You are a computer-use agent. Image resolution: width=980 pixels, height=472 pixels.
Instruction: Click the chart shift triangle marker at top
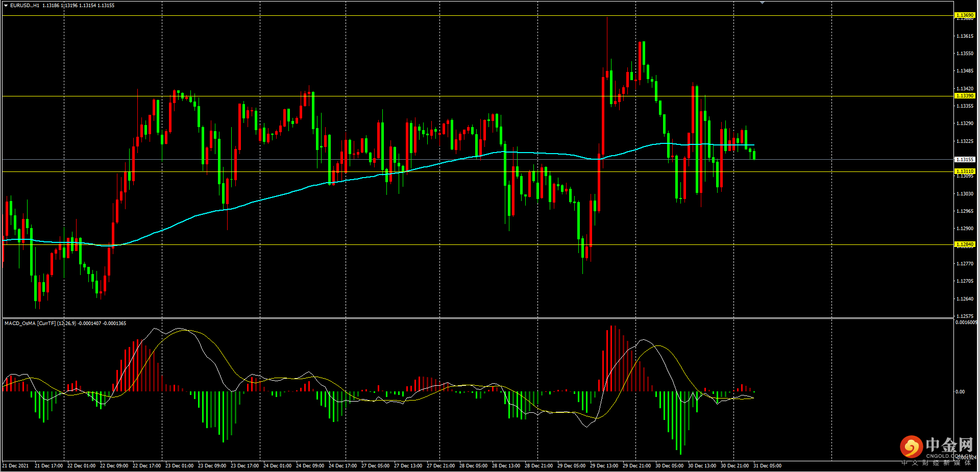(762, 3)
